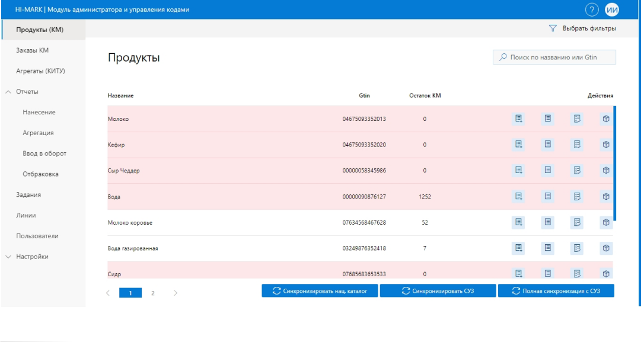Click the package box icon for Молоко

click(x=606, y=119)
